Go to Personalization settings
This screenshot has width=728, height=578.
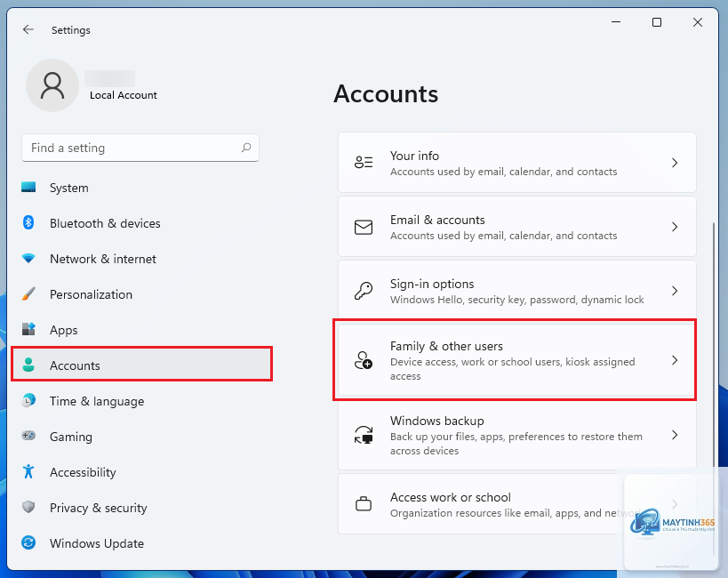tap(91, 294)
